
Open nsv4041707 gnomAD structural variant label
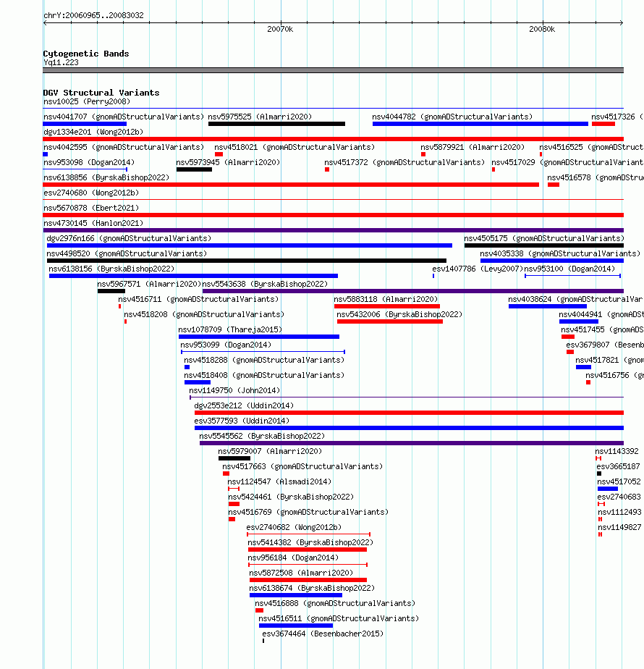124,117
